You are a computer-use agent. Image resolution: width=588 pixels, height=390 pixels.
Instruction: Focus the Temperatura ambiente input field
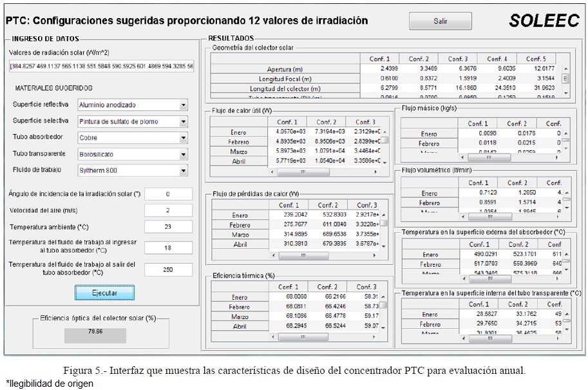point(168,226)
